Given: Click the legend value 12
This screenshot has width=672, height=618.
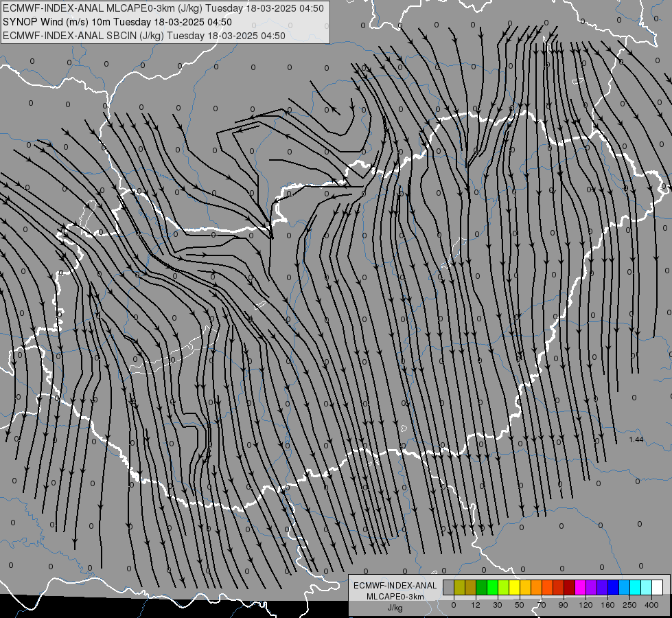Looking at the screenshot, I should tap(476, 605).
